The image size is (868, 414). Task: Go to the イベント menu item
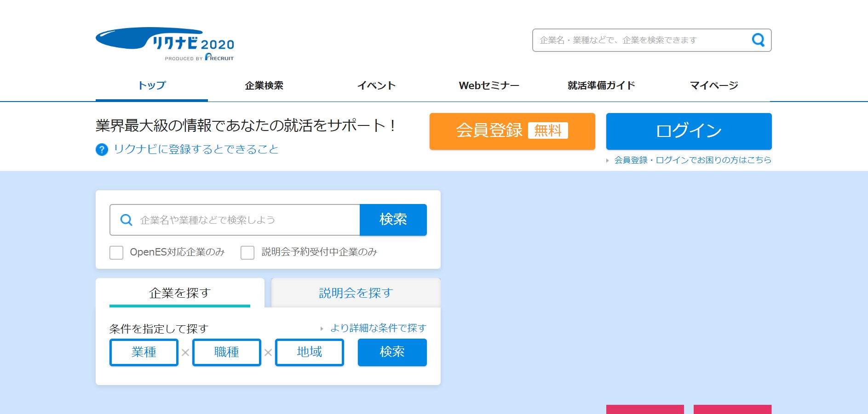point(376,85)
